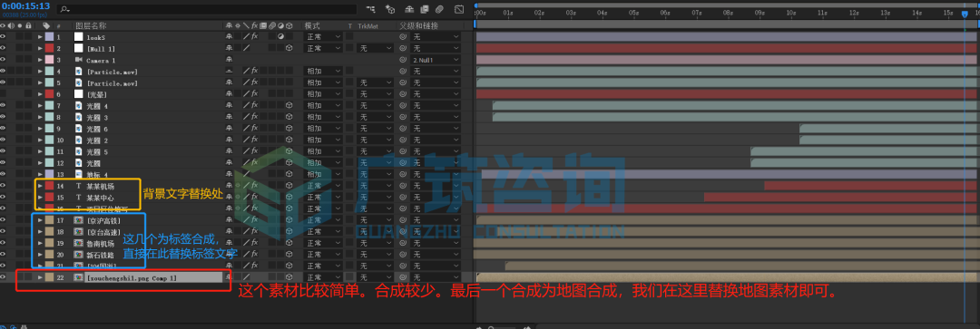Expand the lookS layer properties triangle
The image size is (980, 329).
(x=40, y=37)
